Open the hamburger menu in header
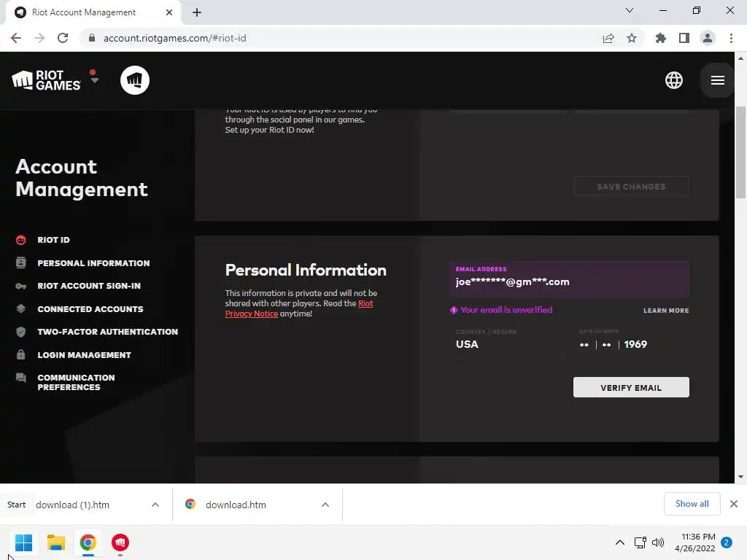This screenshot has height=560, width=747. pyautogui.click(x=718, y=80)
